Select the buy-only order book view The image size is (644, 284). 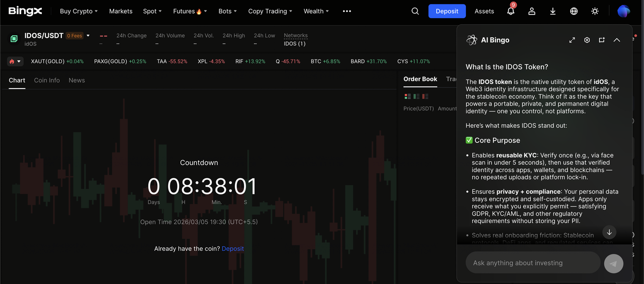point(417,97)
